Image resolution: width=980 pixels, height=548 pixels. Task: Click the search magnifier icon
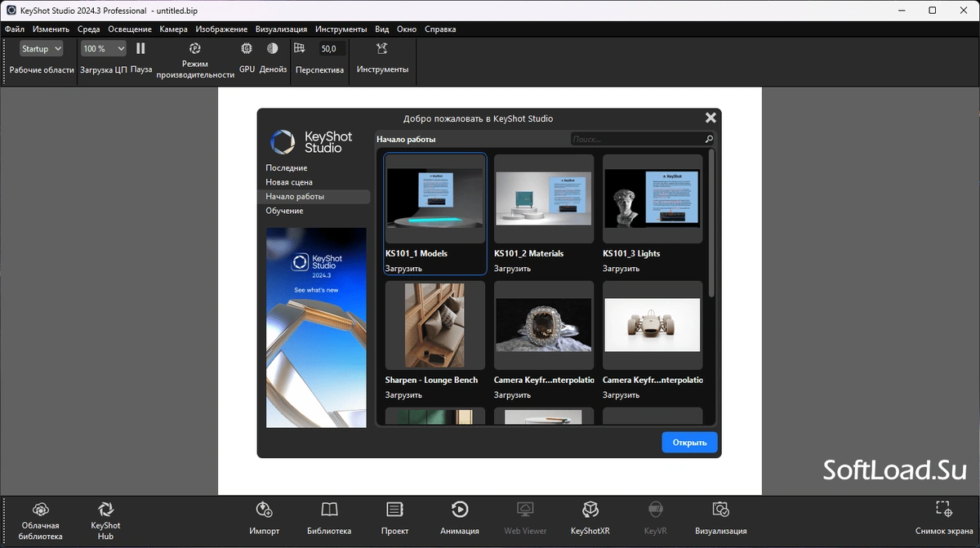(709, 140)
